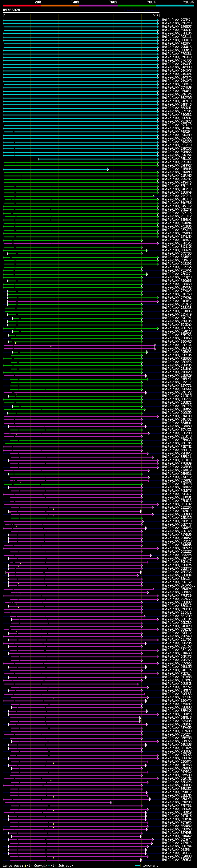Select the UniRef100_A7UGU9 label
The width and height of the screenshot is (197, 868).
177,464
